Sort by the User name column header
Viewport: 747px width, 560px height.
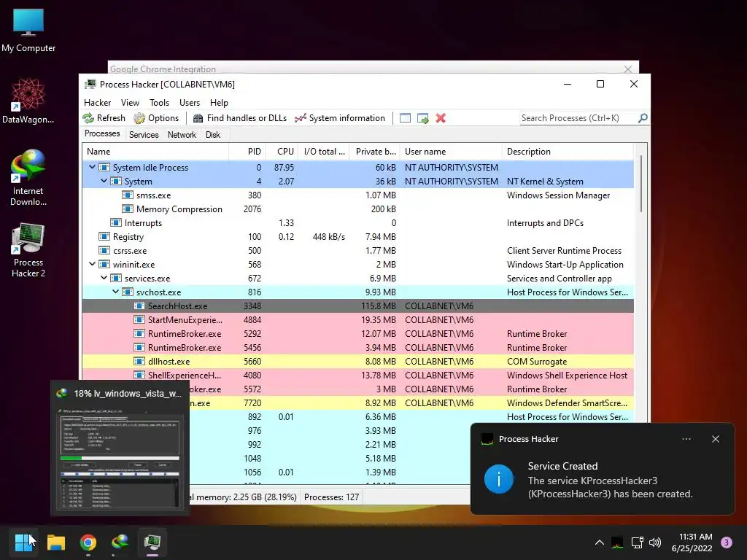(x=451, y=152)
